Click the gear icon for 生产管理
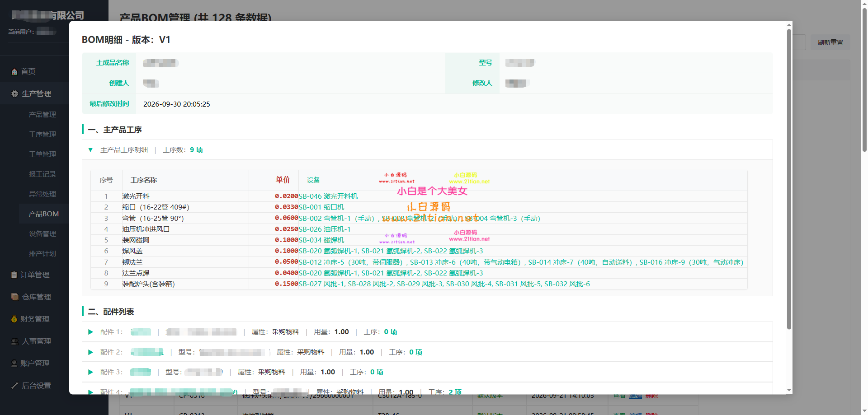 pyautogui.click(x=14, y=94)
